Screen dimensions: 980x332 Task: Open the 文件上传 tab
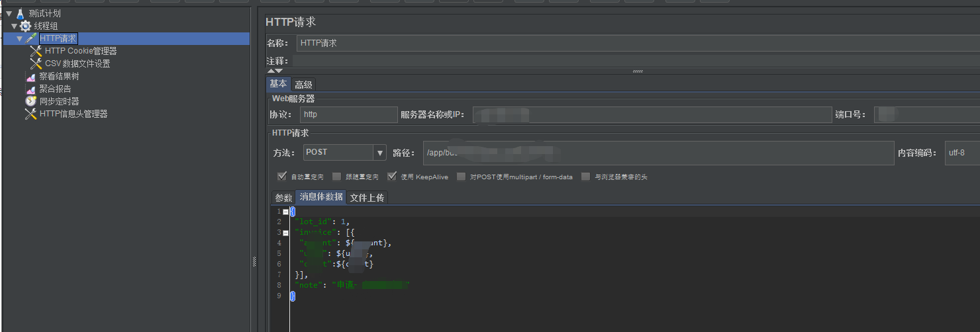[x=367, y=198]
